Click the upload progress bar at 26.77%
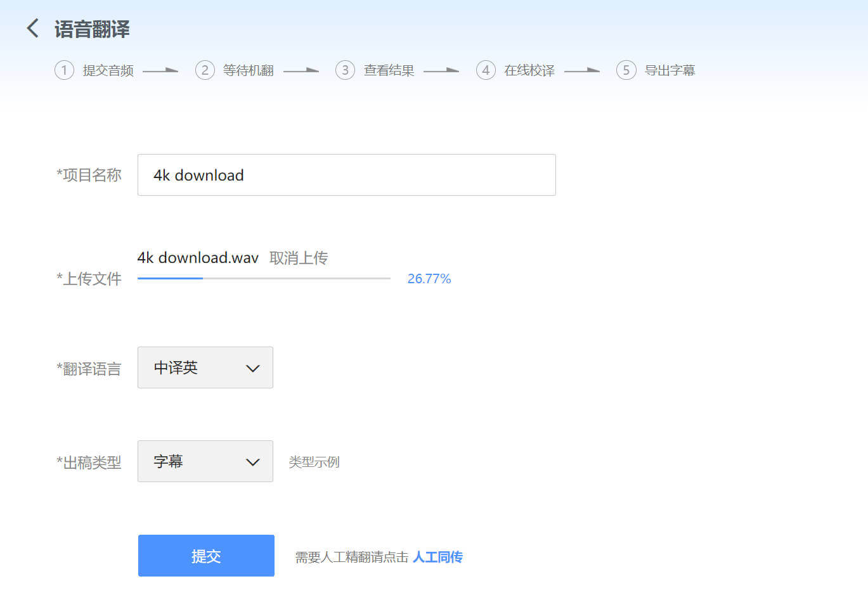The image size is (868, 600). pyautogui.click(x=264, y=278)
